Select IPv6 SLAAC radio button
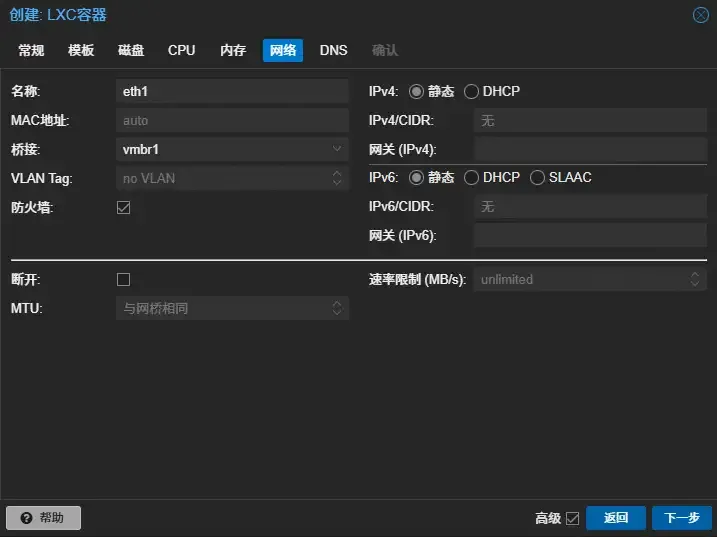 [x=537, y=177]
